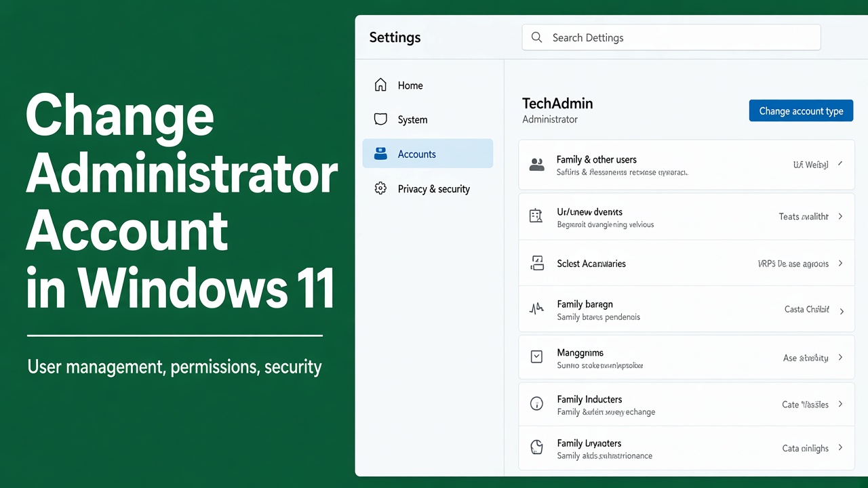The image size is (868, 488).
Task: Click the System monitor icon
Action: pyautogui.click(x=380, y=119)
